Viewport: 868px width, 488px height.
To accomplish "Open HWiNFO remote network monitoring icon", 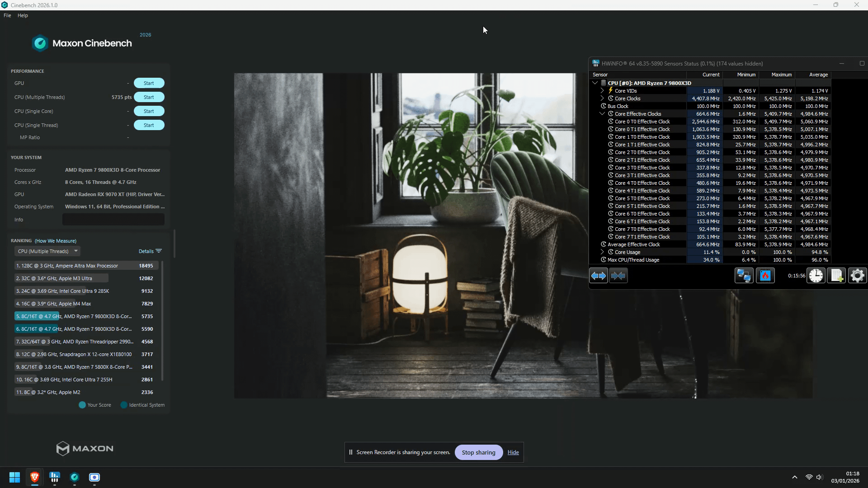I will coord(744,276).
